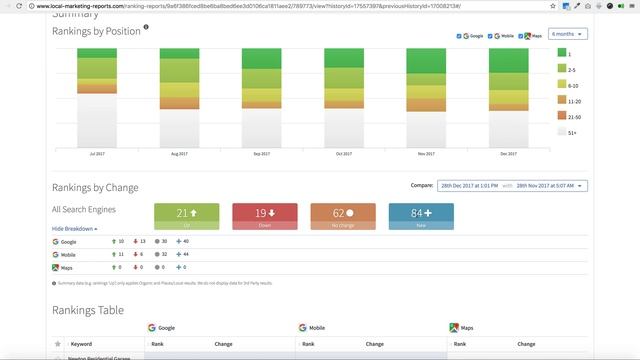Image resolution: width=640 pixels, height=360 pixels.
Task: Sort by the Google Rank column
Action: pos(157,344)
